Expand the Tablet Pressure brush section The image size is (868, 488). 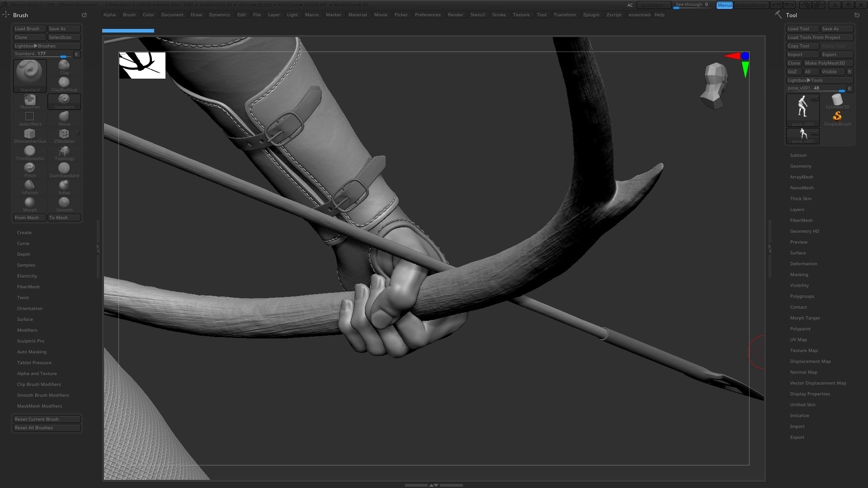(x=34, y=363)
